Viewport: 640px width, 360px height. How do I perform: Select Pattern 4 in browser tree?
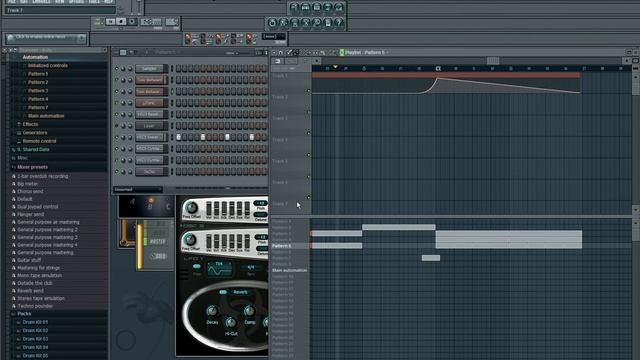tap(38, 99)
